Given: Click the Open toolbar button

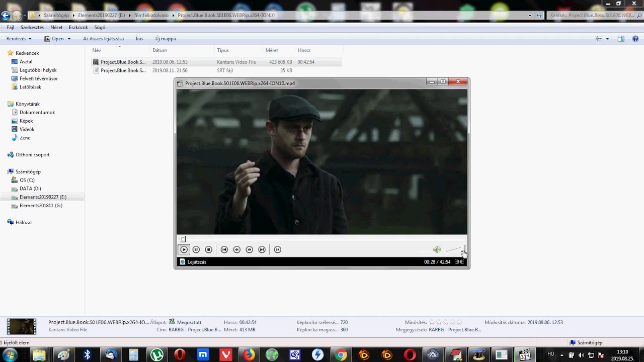Looking at the screenshot, I should point(54,39).
